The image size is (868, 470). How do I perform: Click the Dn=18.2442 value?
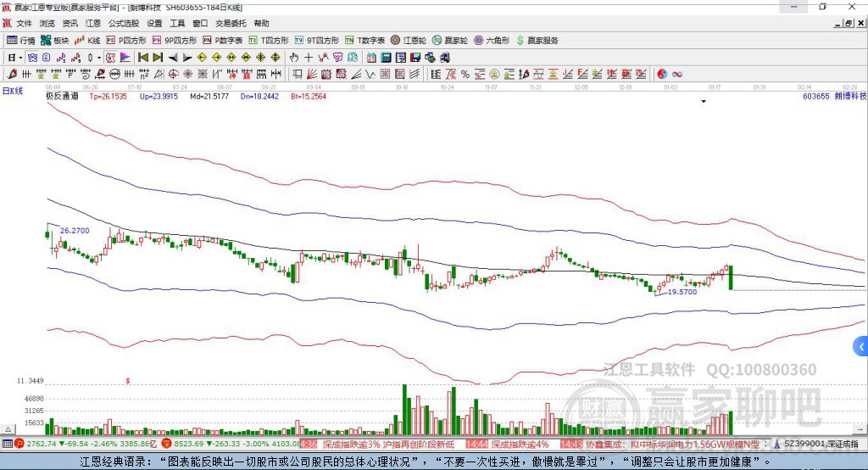(x=259, y=96)
